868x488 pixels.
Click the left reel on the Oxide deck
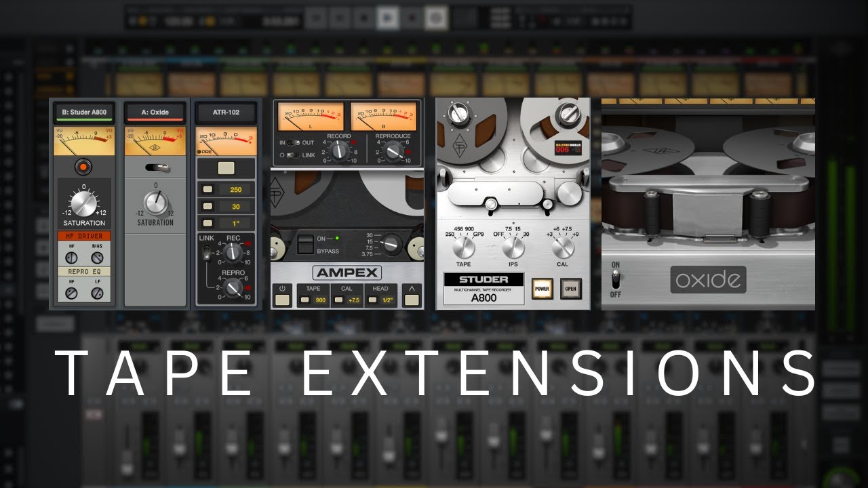coord(648,152)
